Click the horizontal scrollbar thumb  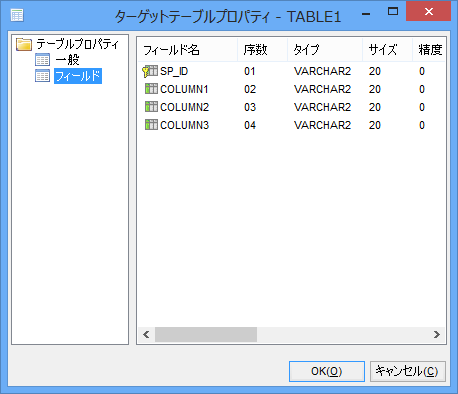[206, 334]
